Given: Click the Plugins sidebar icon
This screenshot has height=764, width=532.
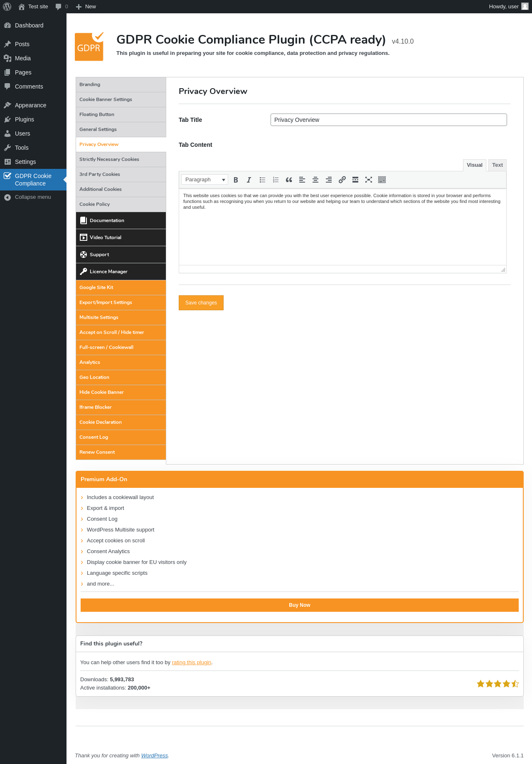Looking at the screenshot, I should point(7,119).
